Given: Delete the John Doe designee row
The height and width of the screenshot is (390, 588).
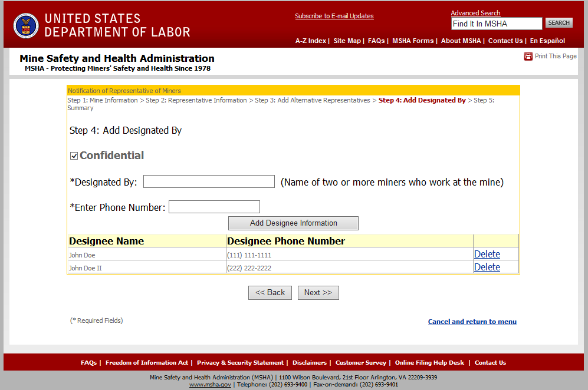Looking at the screenshot, I should pos(487,254).
